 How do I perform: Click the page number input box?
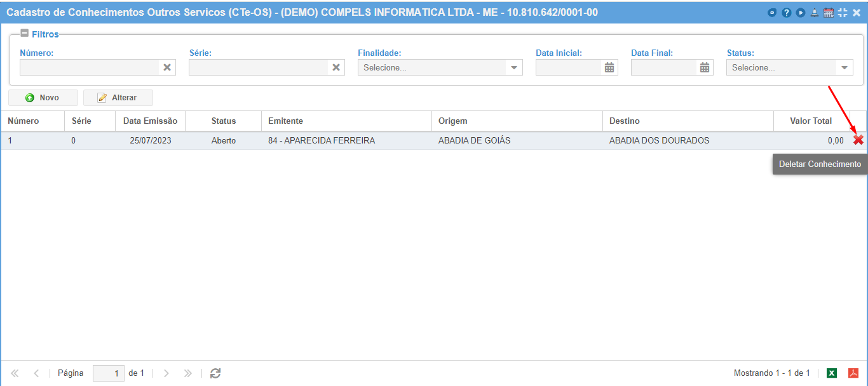tap(109, 373)
